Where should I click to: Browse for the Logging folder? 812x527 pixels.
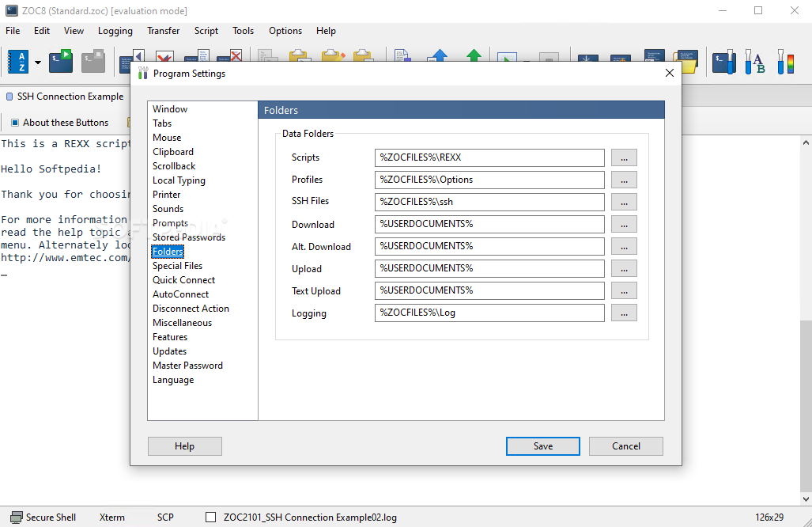pyautogui.click(x=624, y=313)
